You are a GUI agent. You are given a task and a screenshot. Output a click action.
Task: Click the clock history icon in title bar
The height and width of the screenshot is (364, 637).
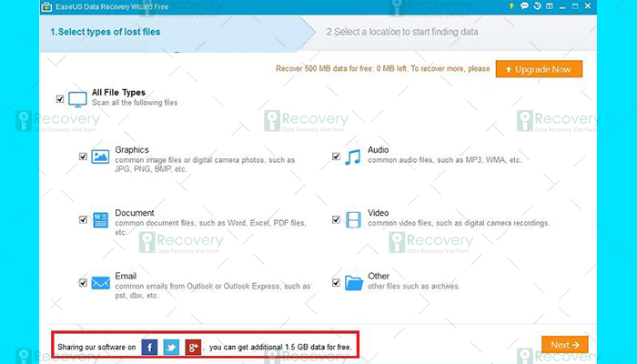point(537,6)
